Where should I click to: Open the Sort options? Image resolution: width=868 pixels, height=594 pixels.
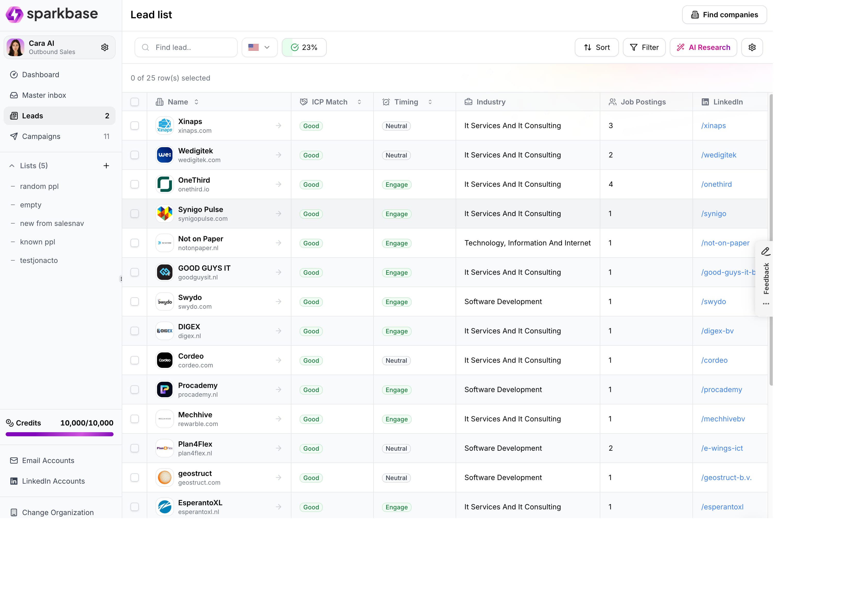[x=597, y=47]
